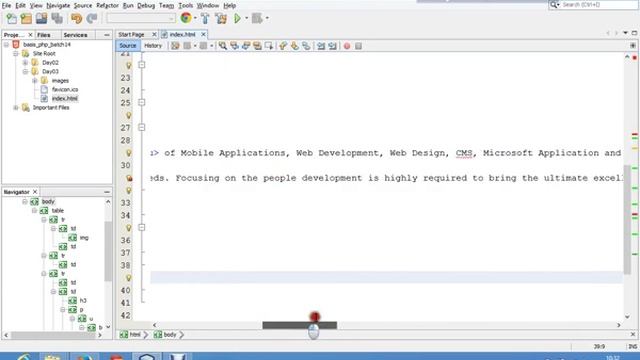640x360 pixels.
Task: Click the Clean and Build Project icon
Action: 221,18
